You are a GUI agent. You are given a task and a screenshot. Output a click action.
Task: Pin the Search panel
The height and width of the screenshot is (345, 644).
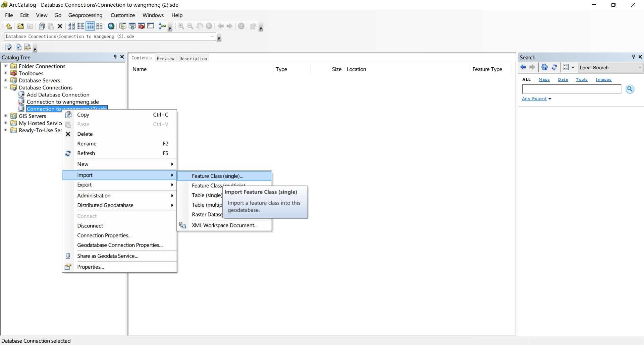click(634, 57)
